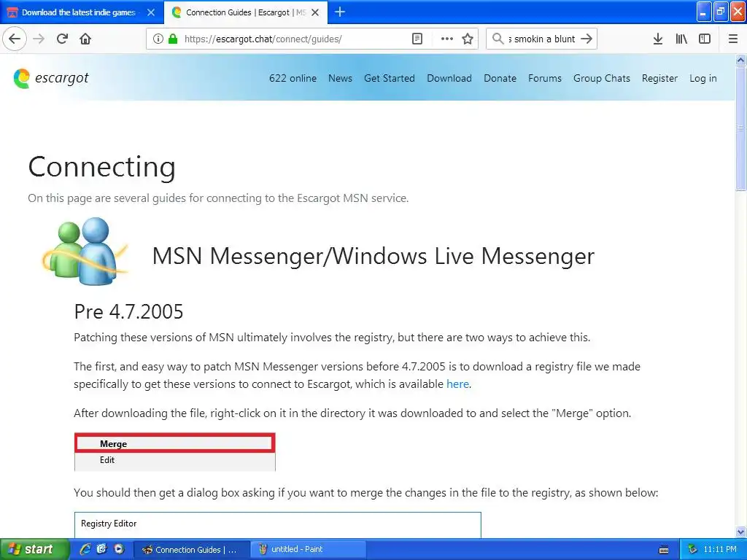Viewport: 747px width, 560px height.
Task: Click the search magnifier icon
Action: (498, 39)
